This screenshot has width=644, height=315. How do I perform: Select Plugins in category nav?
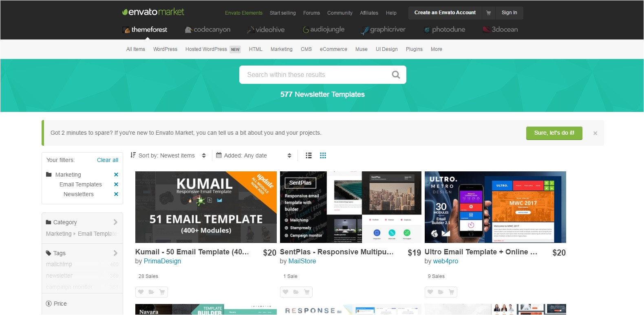coord(414,49)
